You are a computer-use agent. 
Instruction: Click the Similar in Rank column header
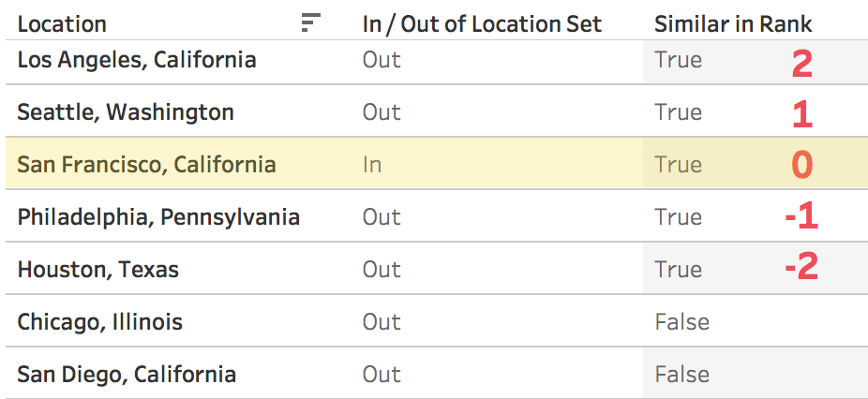(733, 24)
